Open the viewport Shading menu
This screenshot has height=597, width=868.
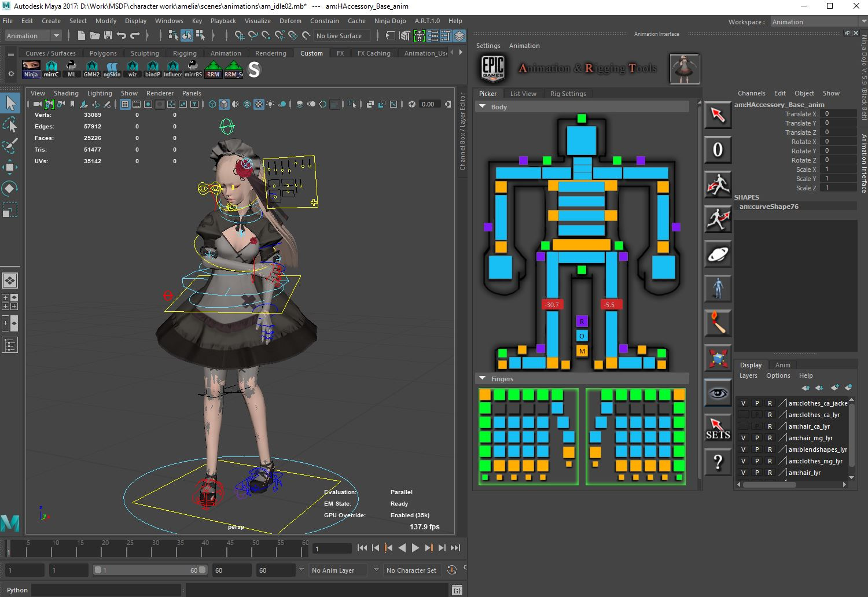pos(66,93)
